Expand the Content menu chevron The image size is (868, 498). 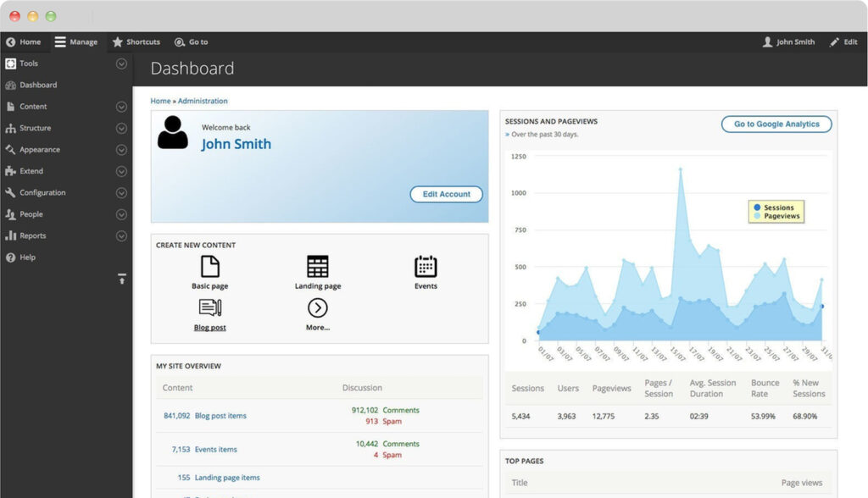[121, 107]
